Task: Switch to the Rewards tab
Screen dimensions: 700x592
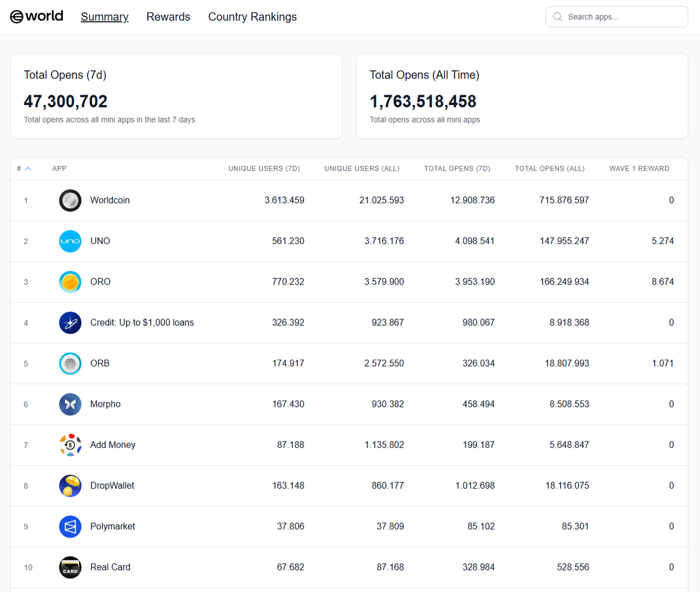Action: (168, 17)
